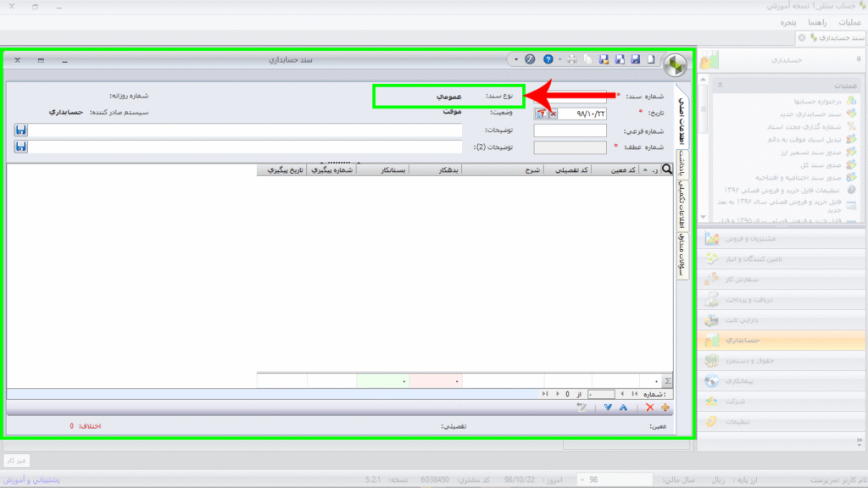
Task: Click the middle floppy-disk save icon
Action: [620, 59]
